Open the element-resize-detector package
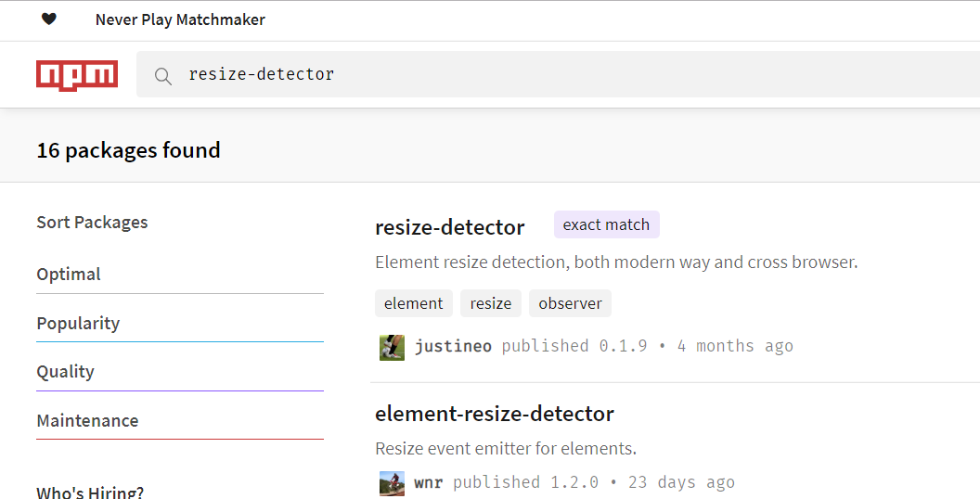Viewport: 980px width, 499px height. pos(495,414)
